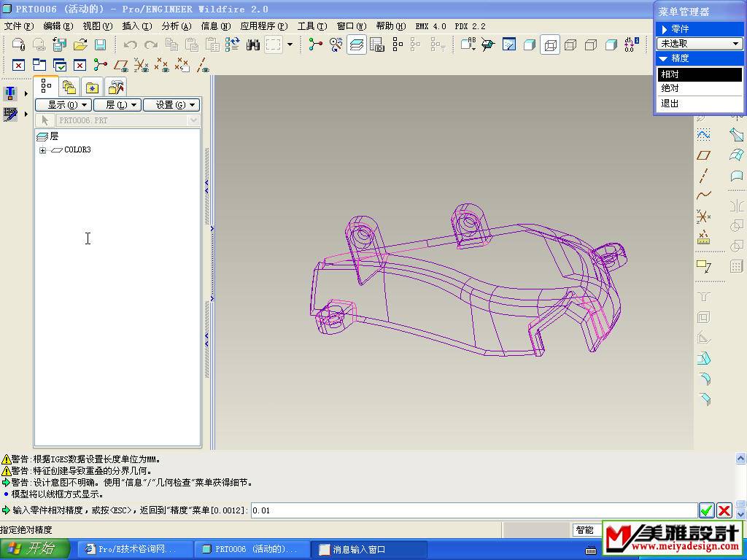The width and height of the screenshot is (747, 560).
Task: Toggle datum axis display
Action: coord(203,66)
